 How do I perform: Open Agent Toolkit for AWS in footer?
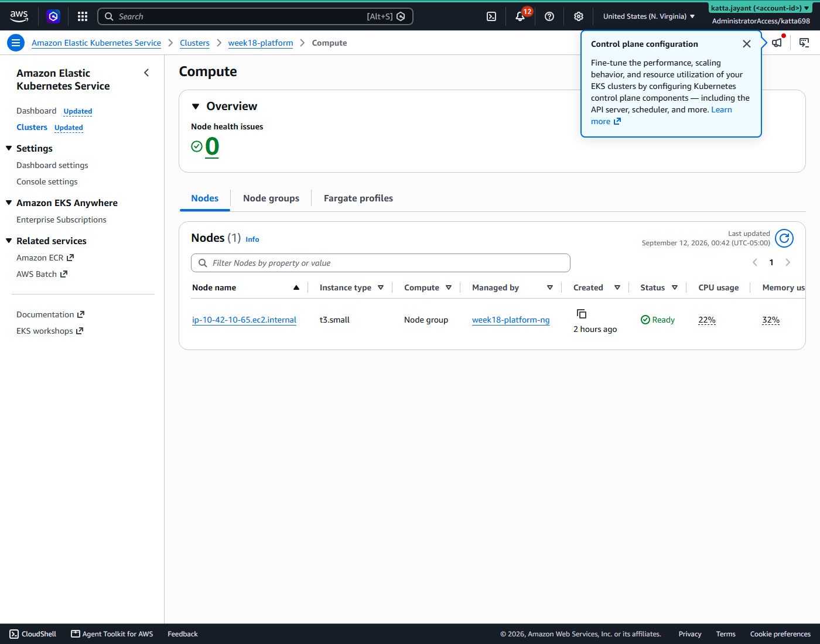tap(112, 634)
